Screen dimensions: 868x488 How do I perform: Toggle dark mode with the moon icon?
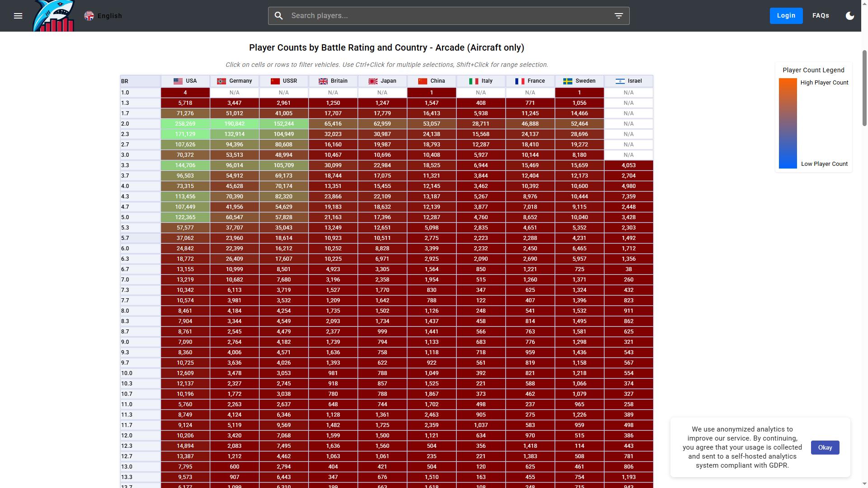click(850, 16)
